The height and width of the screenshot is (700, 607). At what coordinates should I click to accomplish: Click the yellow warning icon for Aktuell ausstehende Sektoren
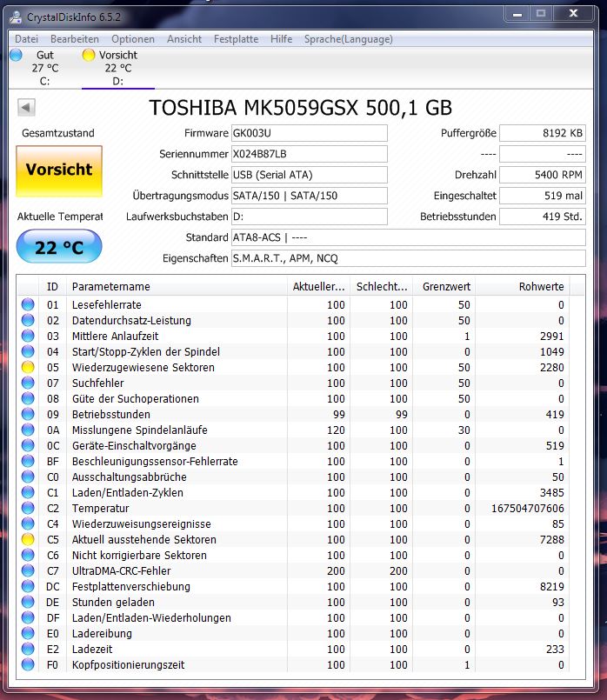(x=28, y=539)
